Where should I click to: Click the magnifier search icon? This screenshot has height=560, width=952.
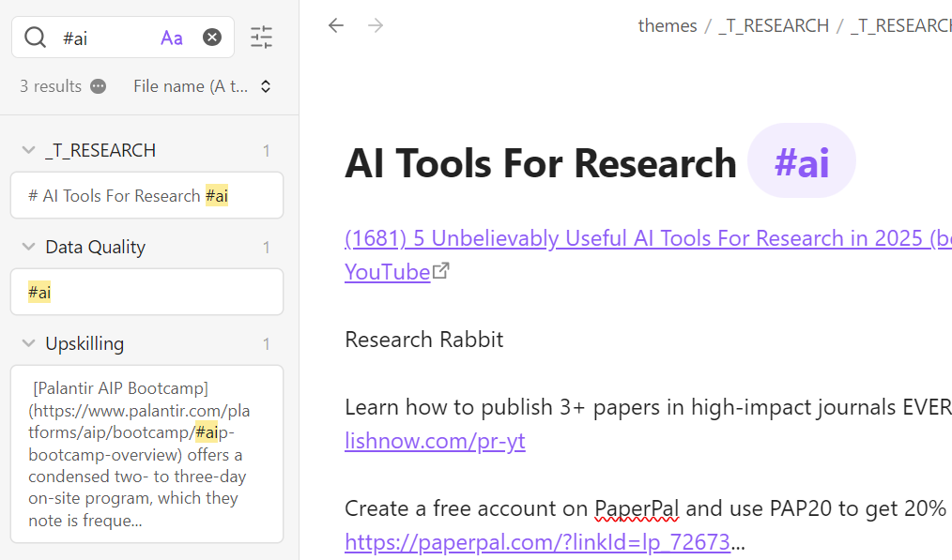click(36, 38)
